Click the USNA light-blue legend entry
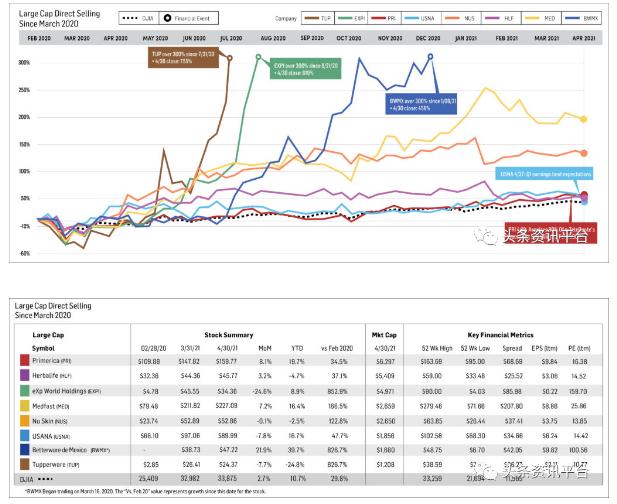Image resolution: width=617 pixels, height=504 pixels. coord(421,18)
